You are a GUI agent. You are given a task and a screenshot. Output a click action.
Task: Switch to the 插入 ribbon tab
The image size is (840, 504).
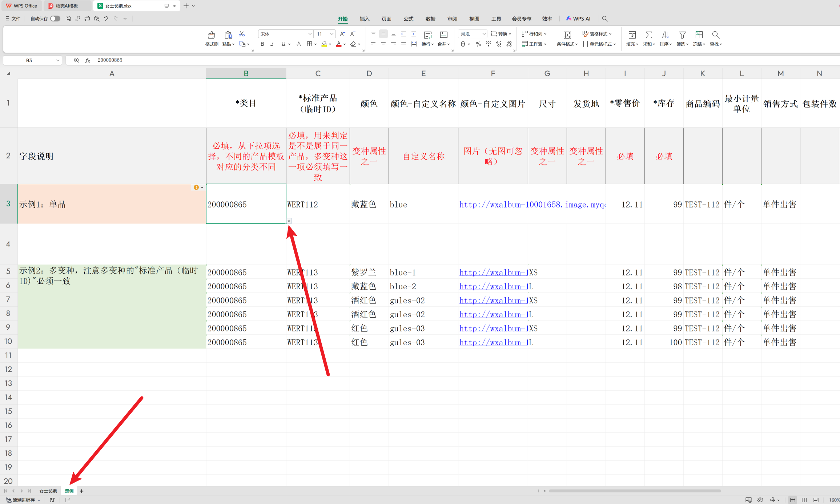click(x=364, y=19)
